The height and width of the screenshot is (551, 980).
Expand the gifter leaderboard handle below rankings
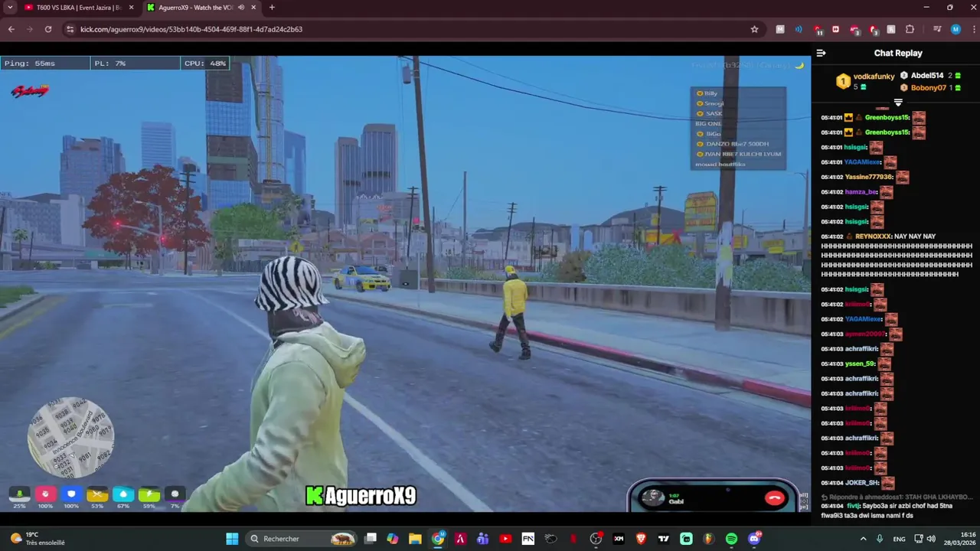[898, 102]
